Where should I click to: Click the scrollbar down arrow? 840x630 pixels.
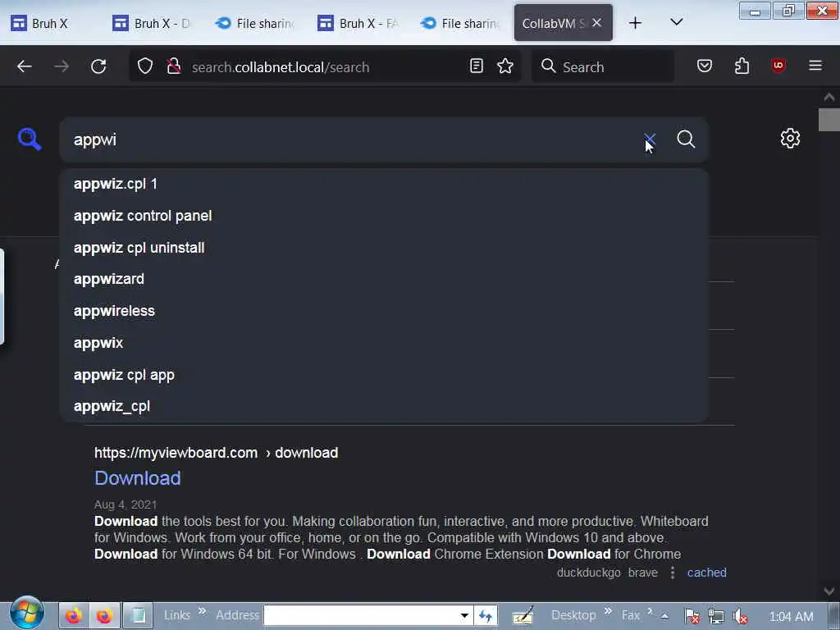point(829,591)
